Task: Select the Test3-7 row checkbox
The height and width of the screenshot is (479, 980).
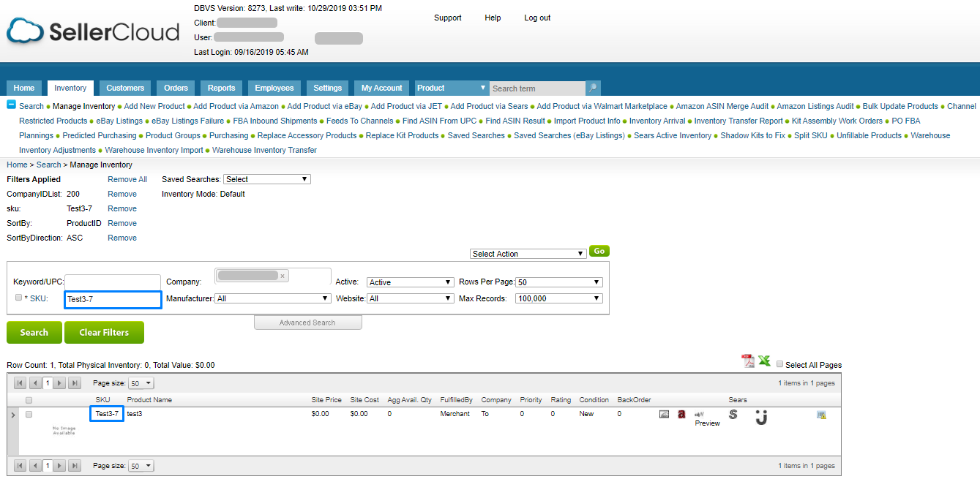Action: pos(29,414)
